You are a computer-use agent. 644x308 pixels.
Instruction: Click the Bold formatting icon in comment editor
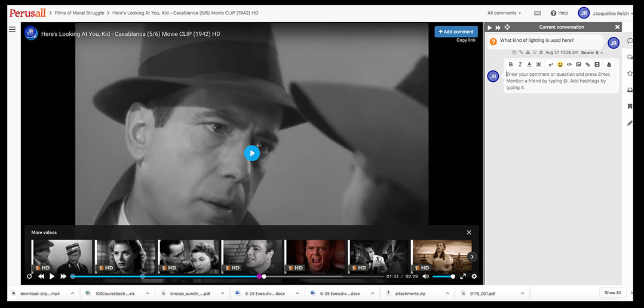tap(511, 64)
